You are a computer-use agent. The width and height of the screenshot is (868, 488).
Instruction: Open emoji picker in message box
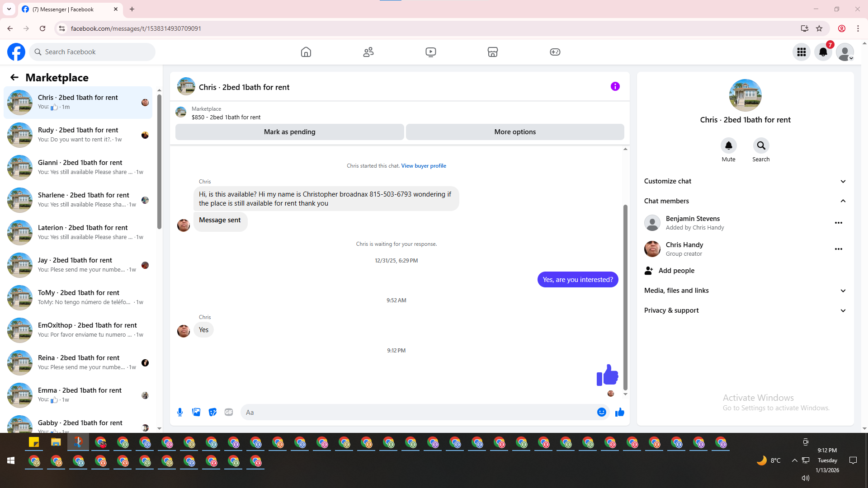tap(601, 412)
